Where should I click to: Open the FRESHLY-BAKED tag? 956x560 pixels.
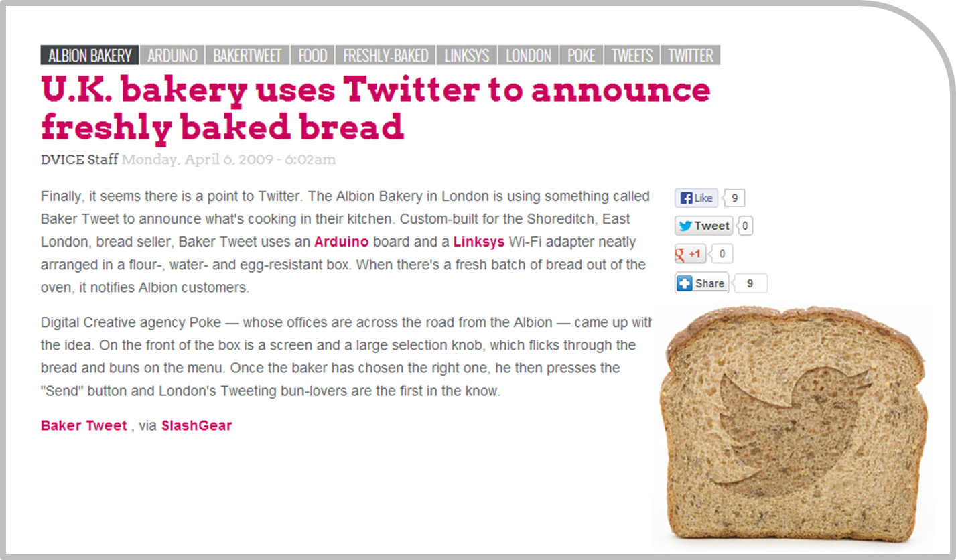point(386,55)
